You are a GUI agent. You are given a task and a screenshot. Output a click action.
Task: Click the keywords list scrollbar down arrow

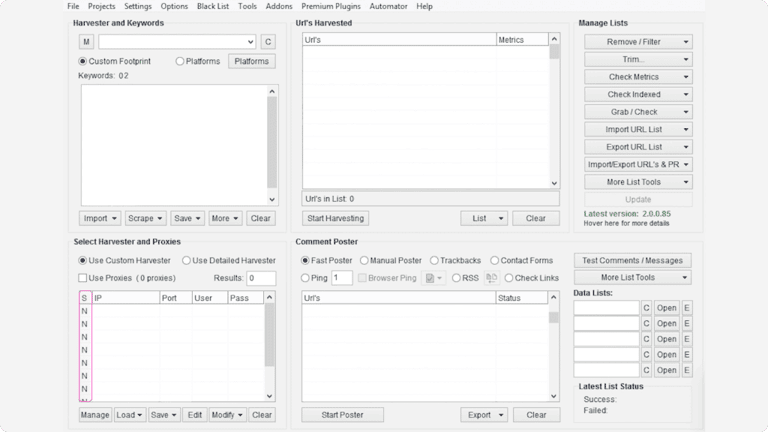tap(272, 199)
